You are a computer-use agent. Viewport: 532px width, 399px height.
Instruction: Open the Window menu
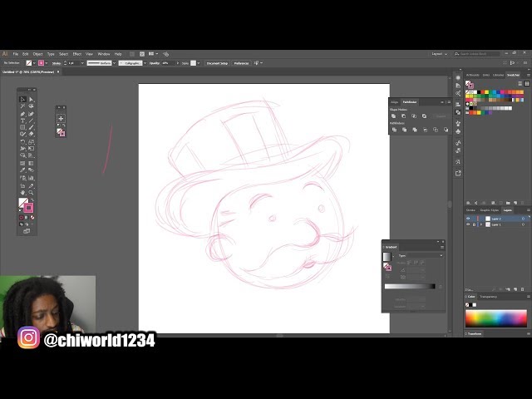(104, 54)
